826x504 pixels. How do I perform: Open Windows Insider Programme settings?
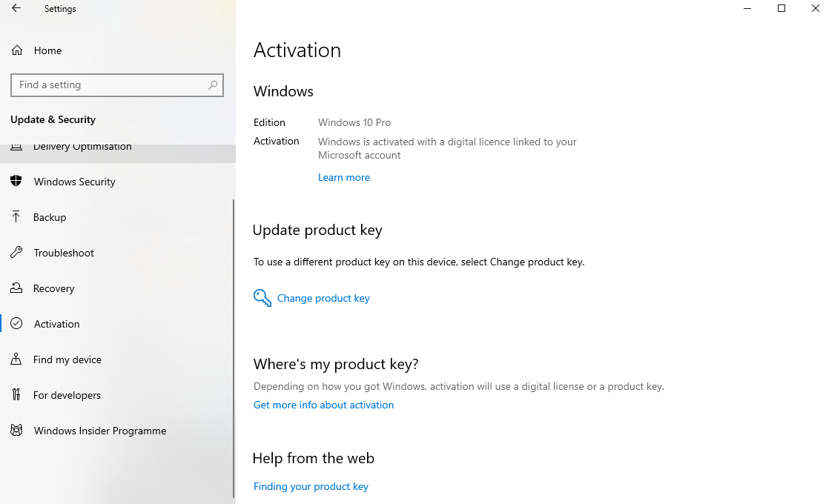117,431
